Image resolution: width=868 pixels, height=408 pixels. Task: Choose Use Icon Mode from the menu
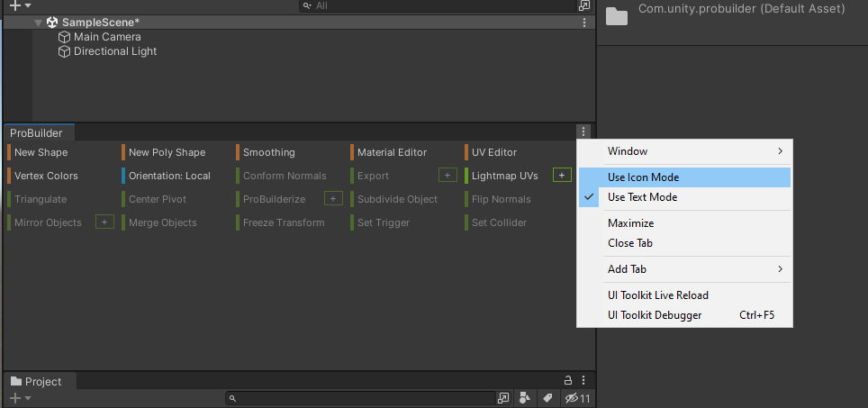pos(643,177)
